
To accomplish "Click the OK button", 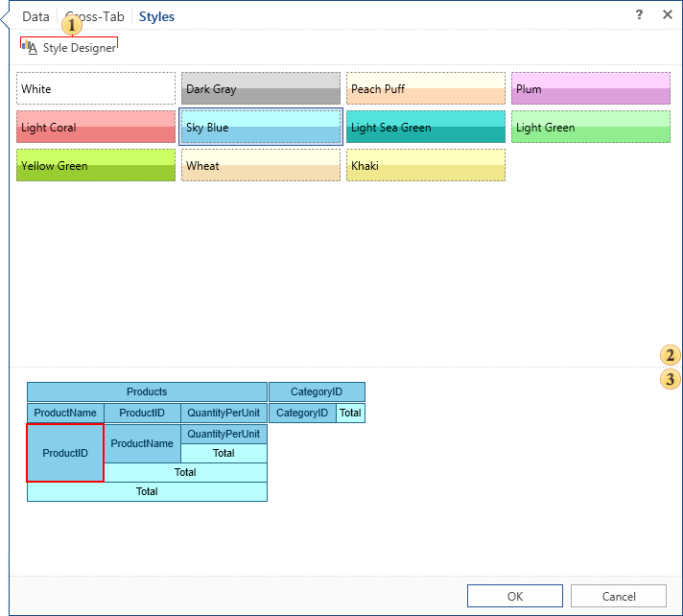I will pyautogui.click(x=515, y=596).
